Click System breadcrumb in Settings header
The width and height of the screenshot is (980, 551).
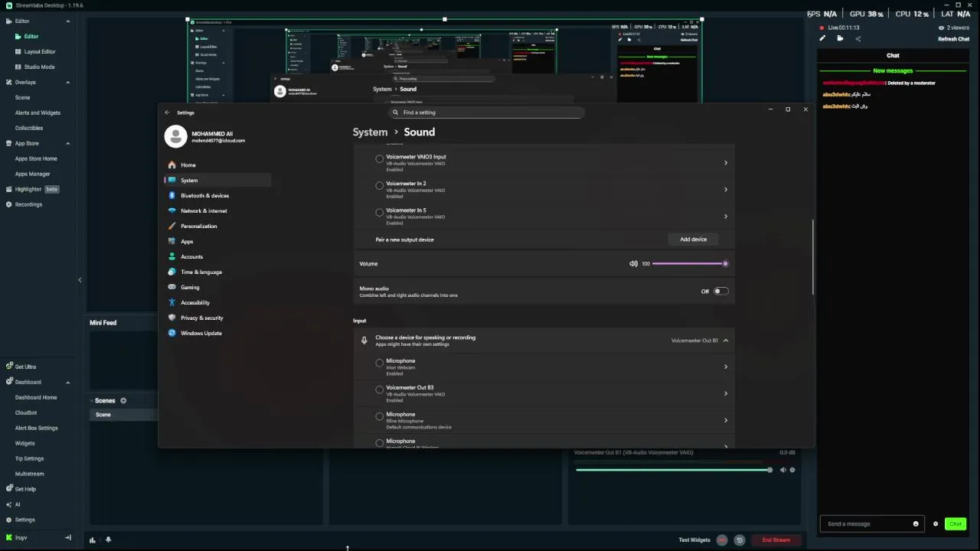coord(370,132)
